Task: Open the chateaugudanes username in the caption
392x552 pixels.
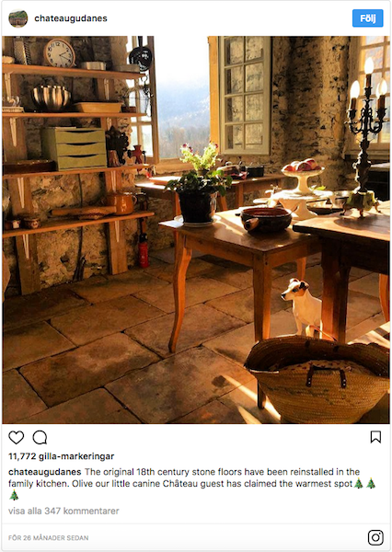Action: 45,472
